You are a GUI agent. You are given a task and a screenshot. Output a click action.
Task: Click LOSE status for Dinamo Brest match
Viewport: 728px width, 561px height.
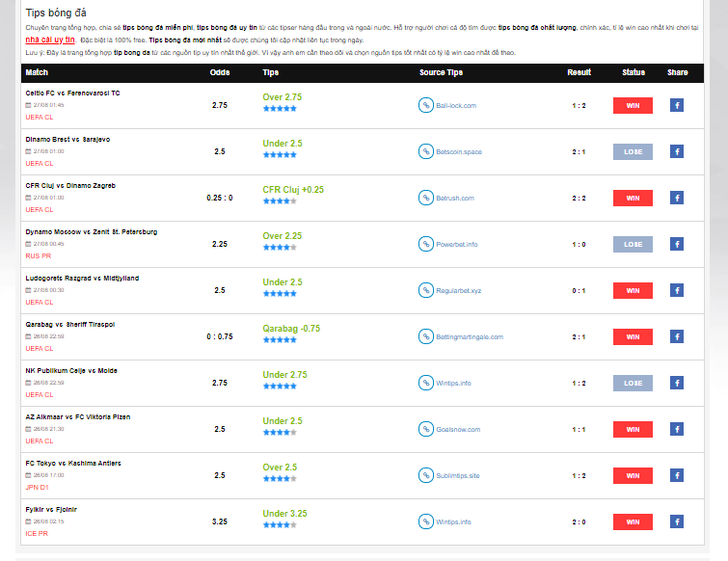click(x=633, y=151)
